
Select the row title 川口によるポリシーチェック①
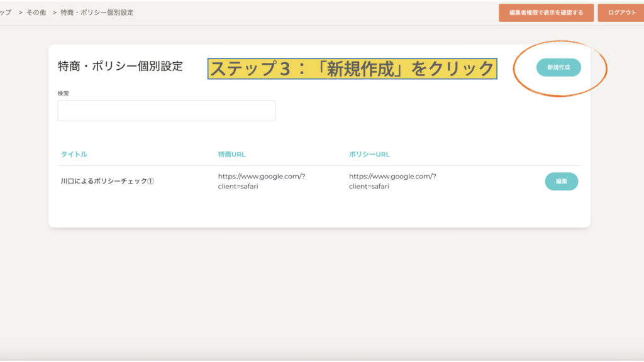pos(108,182)
